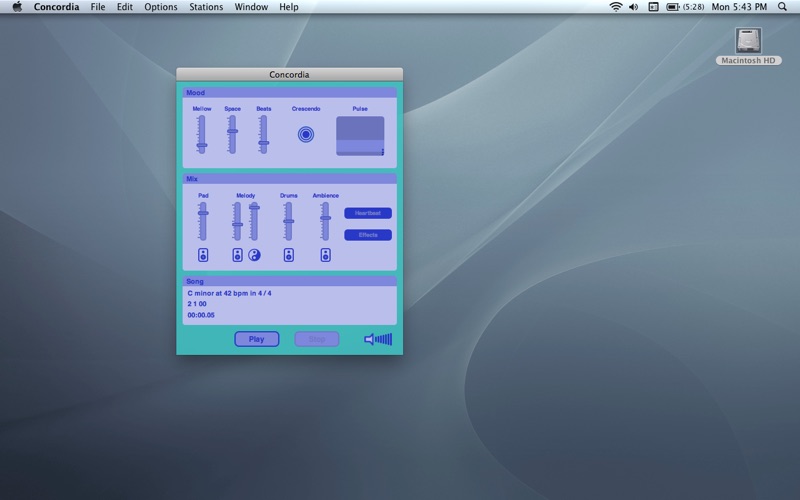
Task: Click the Play button
Action: point(257,339)
